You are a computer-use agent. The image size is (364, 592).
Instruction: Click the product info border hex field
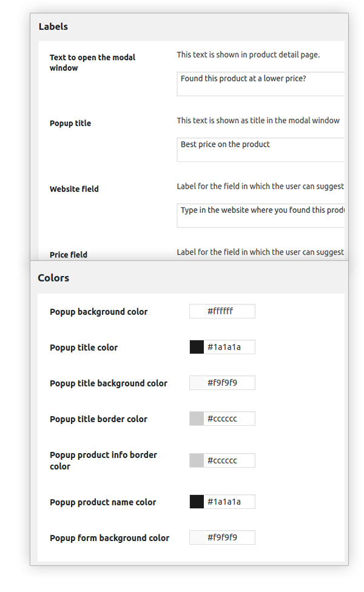[x=229, y=460]
